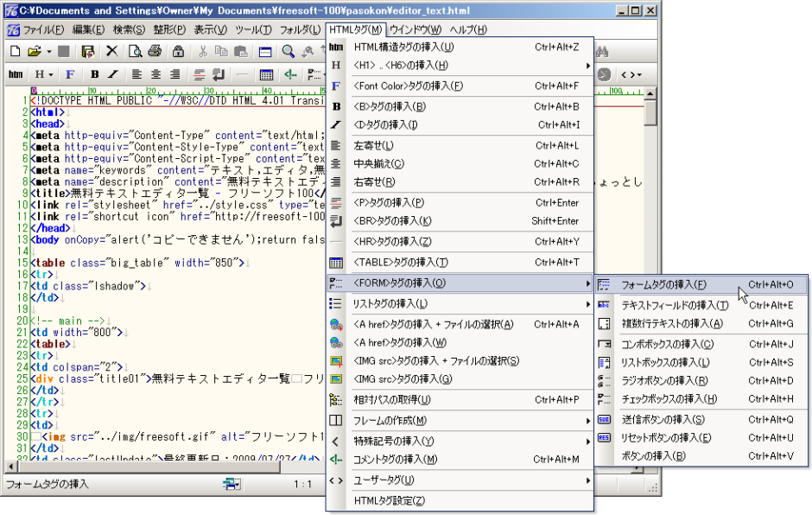
Task: Click HTMLタグ設定 at the menu bottom
Action: (390, 501)
